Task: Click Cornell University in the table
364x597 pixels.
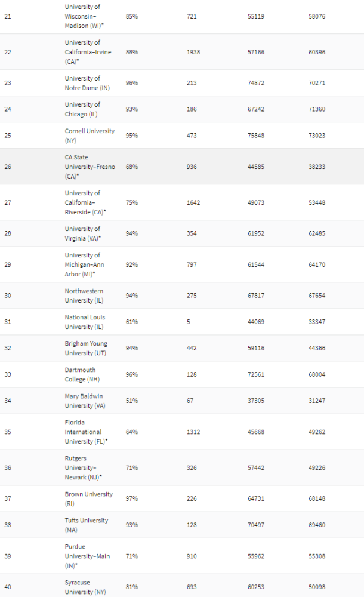Action: [90, 131]
